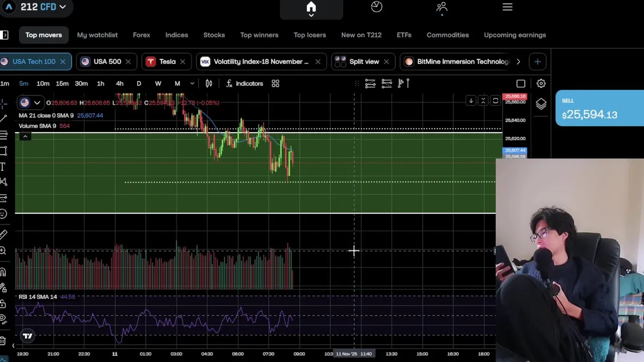Open the BitMine Immersion Technologies tab
644x362 pixels.
pos(457,61)
